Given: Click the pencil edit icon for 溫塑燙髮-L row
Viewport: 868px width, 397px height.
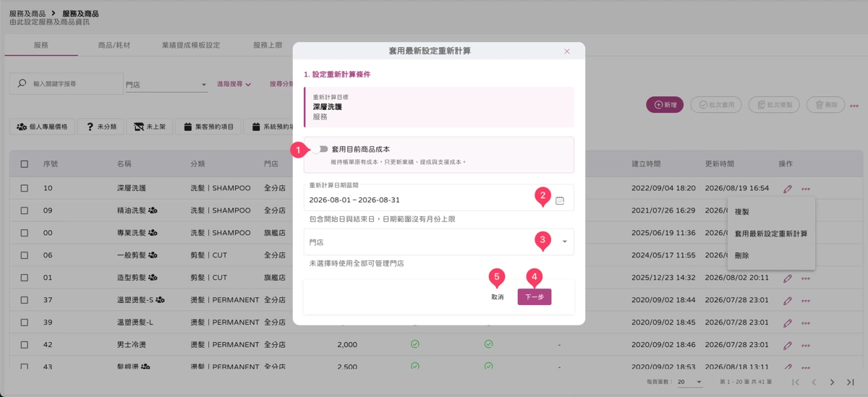Looking at the screenshot, I should [x=788, y=323].
